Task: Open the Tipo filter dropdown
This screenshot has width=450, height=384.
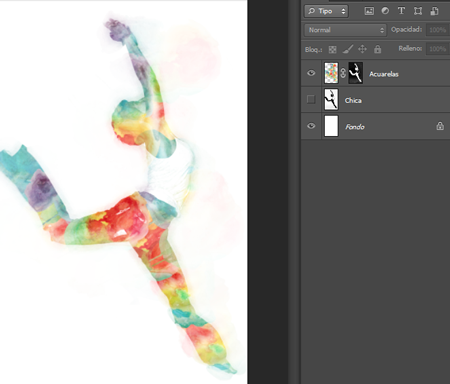Action: click(326, 11)
